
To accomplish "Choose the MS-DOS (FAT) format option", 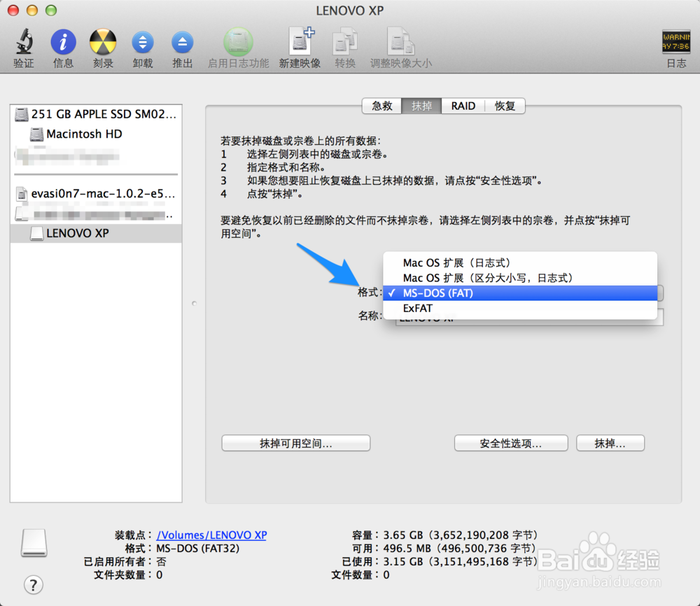I will pos(520,293).
